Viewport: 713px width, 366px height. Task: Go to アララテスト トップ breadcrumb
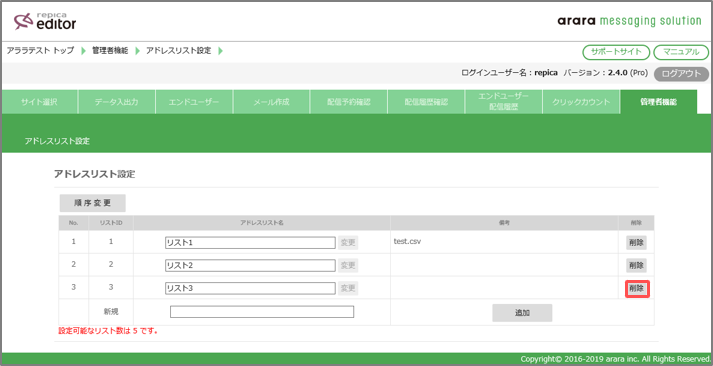[x=40, y=51]
